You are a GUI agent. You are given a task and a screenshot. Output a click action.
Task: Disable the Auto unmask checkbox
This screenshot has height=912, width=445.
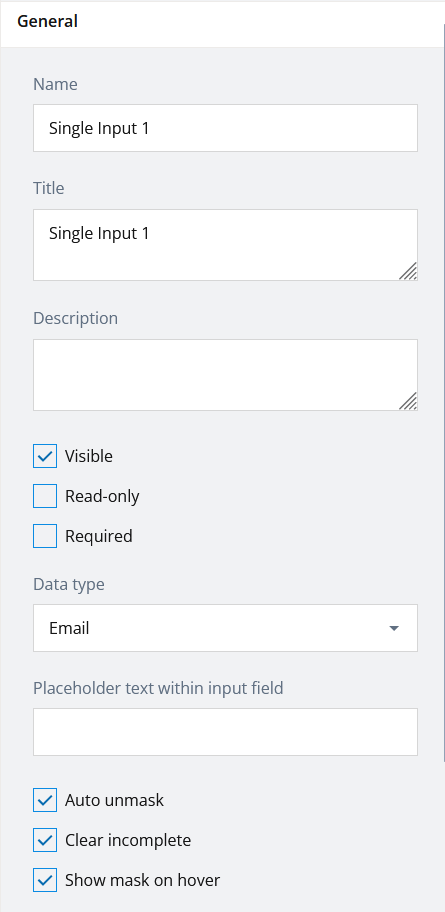pos(45,800)
